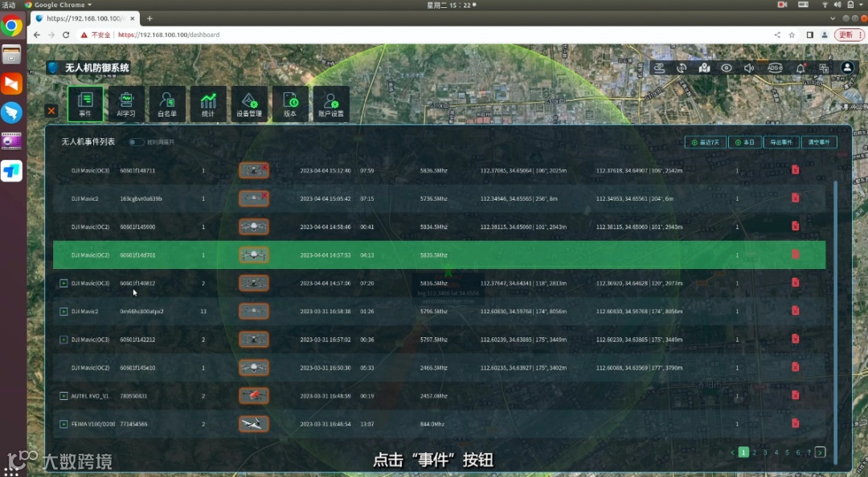The height and width of the screenshot is (477, 868).
Task: Expand the 60601f142212 drone row
Action: coord(63,340)
